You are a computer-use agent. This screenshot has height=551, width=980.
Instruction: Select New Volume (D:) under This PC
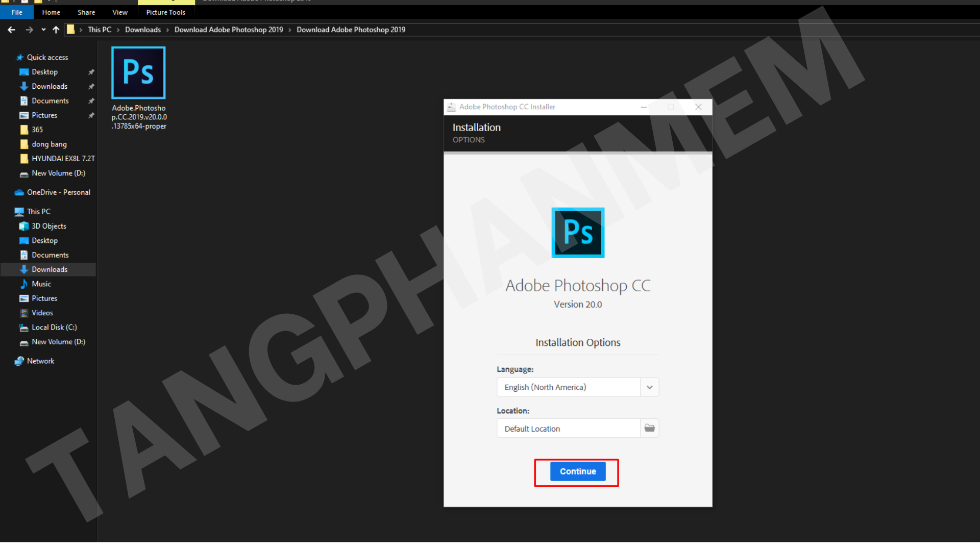tap(58, 342)
